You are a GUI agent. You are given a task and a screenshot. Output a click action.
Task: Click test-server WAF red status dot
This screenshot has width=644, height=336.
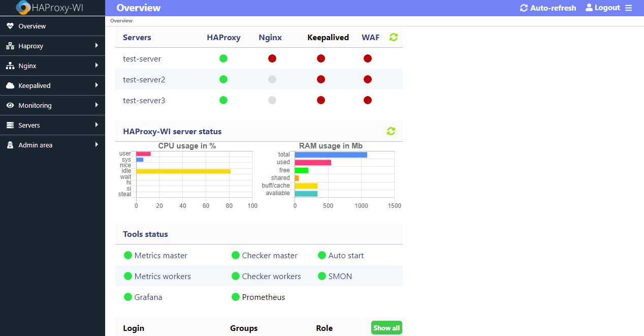368,58
